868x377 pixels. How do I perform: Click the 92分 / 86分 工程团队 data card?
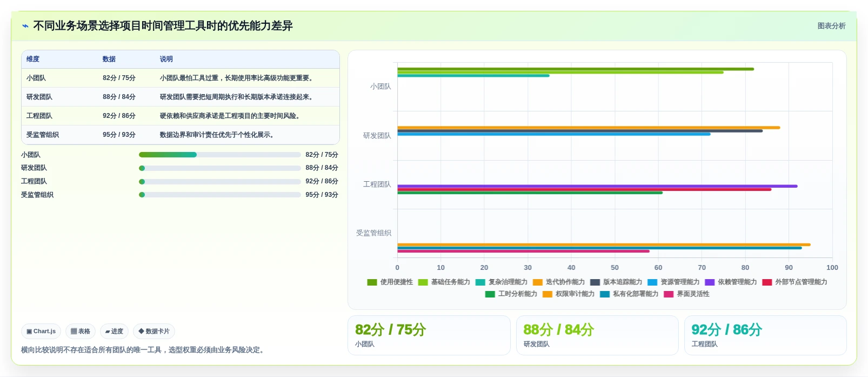coord(765,335)
